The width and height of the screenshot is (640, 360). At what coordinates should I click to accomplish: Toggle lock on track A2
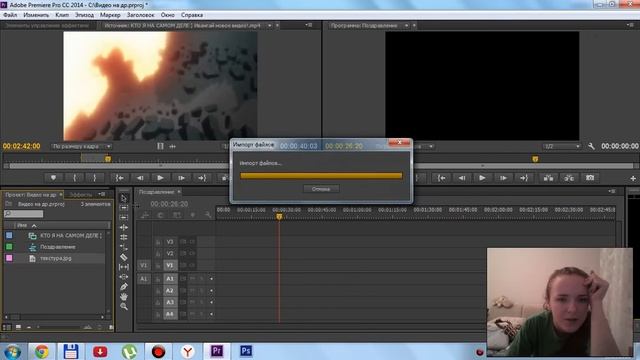[x=158, y=291]
